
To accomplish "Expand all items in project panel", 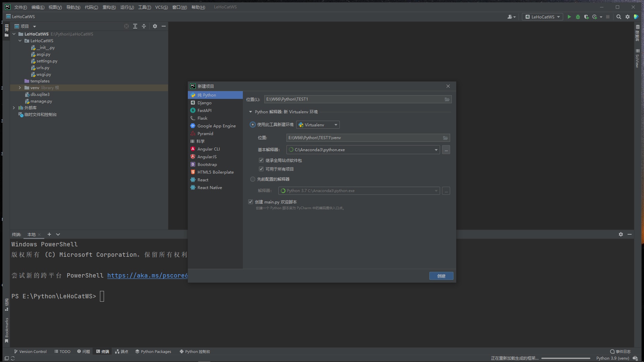I will click(135, 26).
